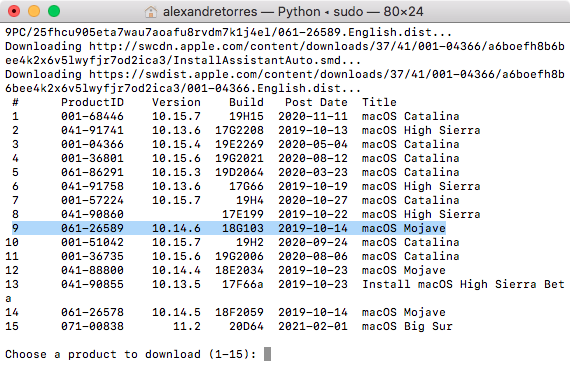Screen dimensions: 570x366
Task: Click product ID 061-26578
Action: tap(92, 312)
